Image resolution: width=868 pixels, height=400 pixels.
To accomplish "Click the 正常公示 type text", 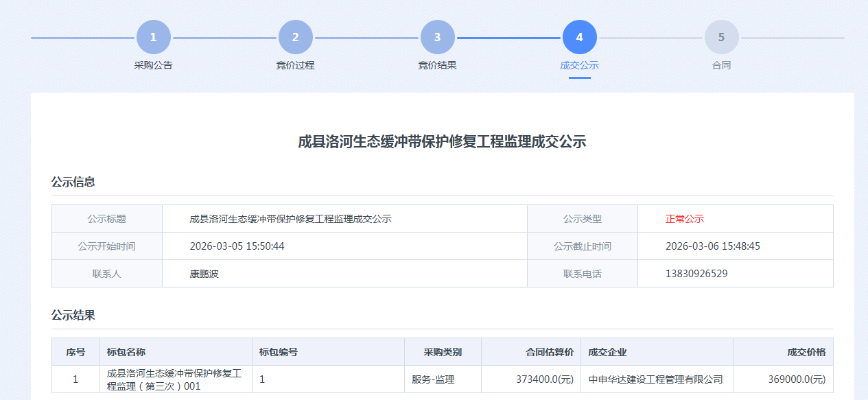I will [684, 219].
